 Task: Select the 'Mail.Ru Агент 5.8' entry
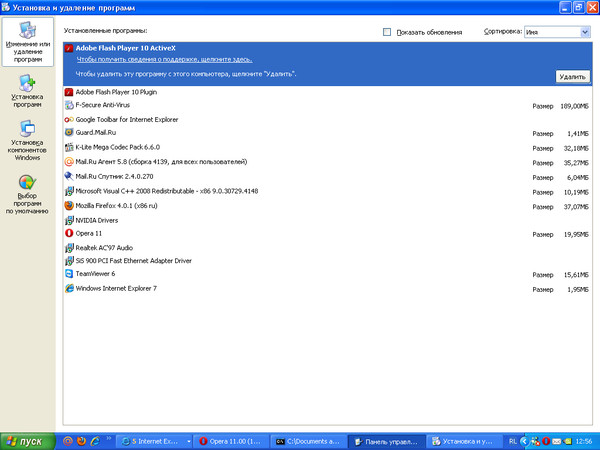[x=161, y=162]
